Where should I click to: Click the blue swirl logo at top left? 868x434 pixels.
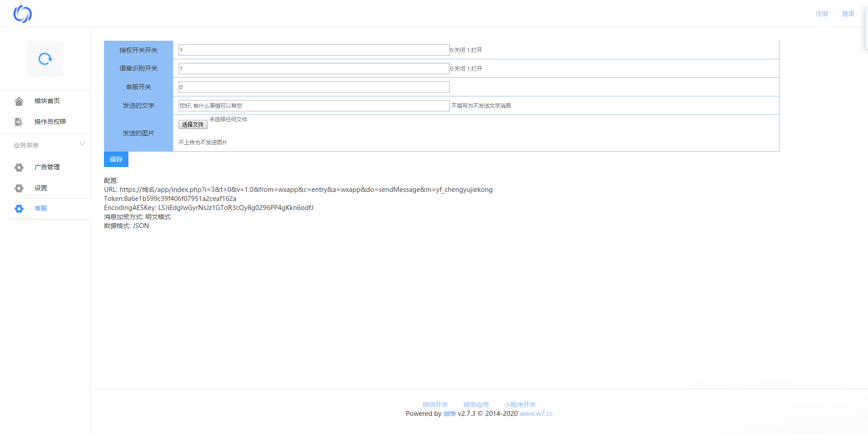coord(22,14)
